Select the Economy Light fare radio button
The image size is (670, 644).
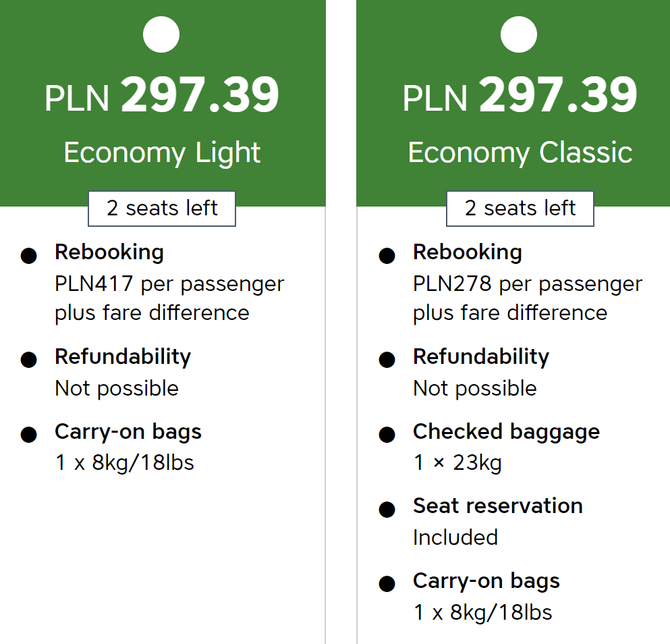(161, 34)
